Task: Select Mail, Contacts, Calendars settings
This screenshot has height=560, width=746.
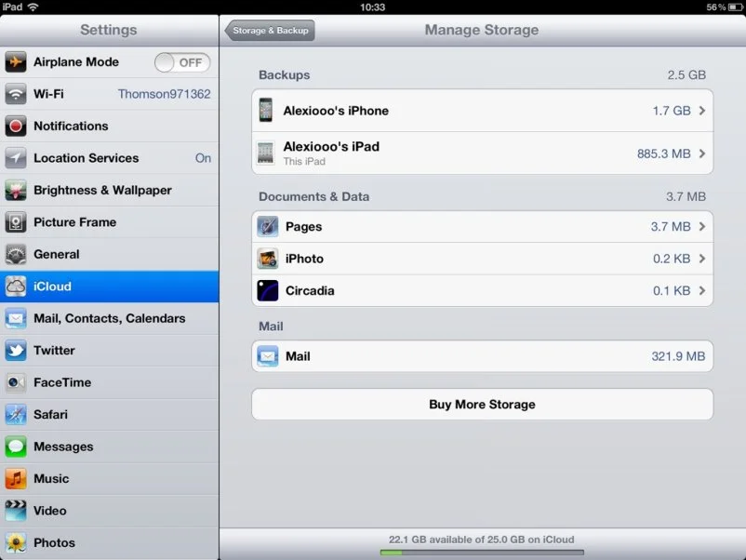Action: [x=110, y=318]
